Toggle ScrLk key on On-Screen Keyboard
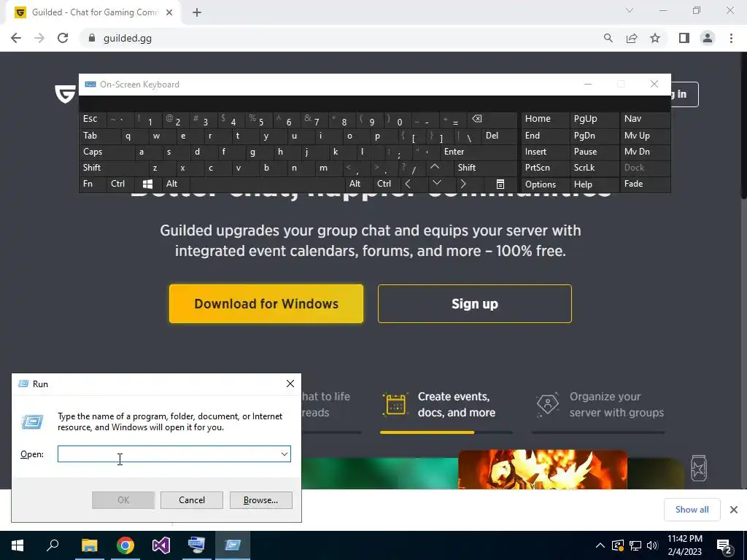 coord(594,168)
